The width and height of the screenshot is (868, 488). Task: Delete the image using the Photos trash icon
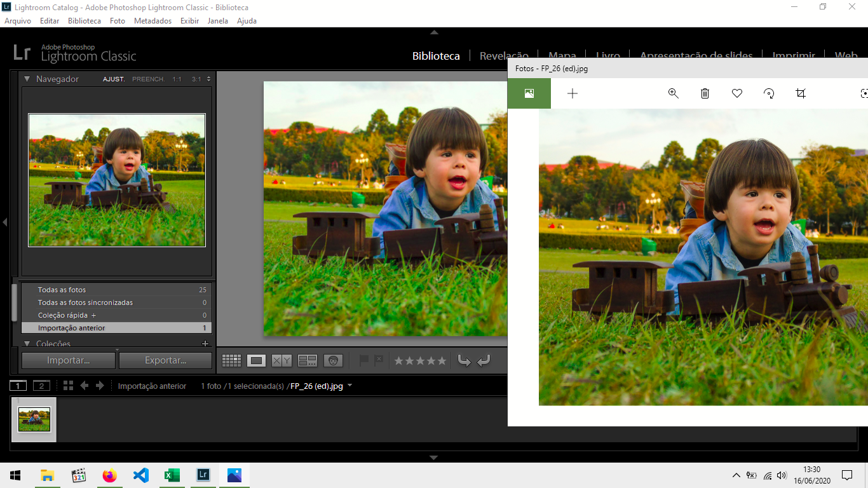tap(705, 93)
